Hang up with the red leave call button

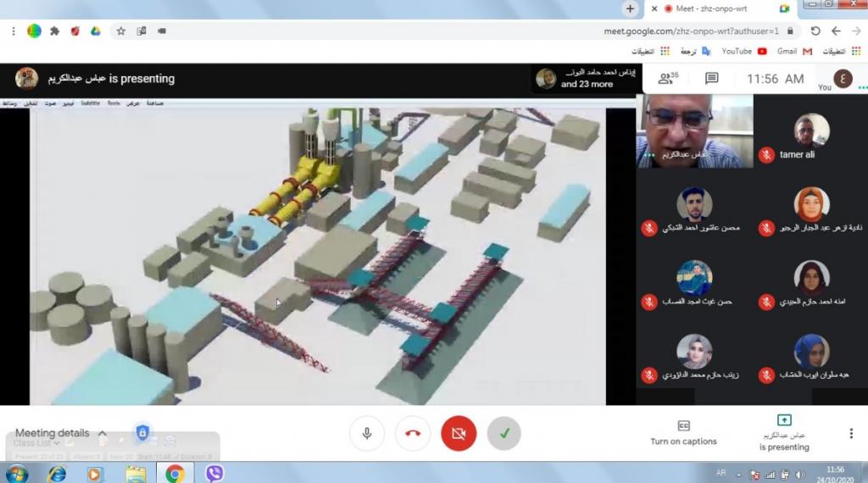tap(413, 433)
